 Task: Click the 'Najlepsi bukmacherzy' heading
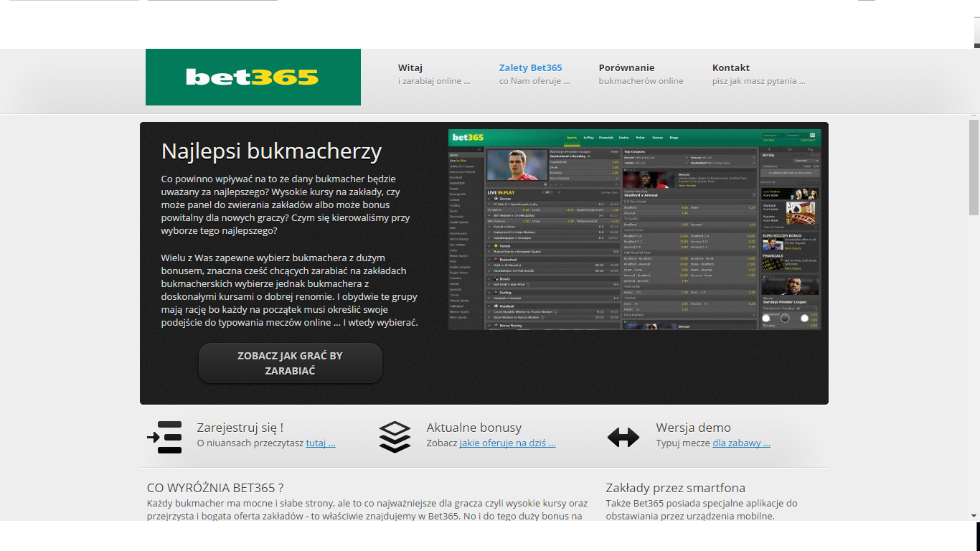[x=271, y=151]
